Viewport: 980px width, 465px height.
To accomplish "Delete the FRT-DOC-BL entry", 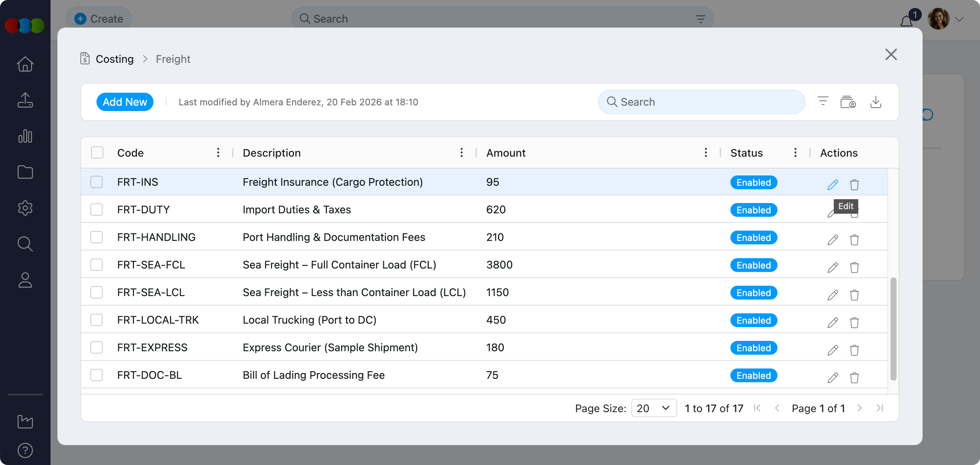I will pos(854,378).
